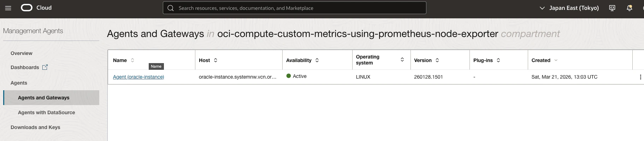Sort table by Plug-ins column arrows
Image resolution: width=644 pixels, height=141 pixels.
498,60
